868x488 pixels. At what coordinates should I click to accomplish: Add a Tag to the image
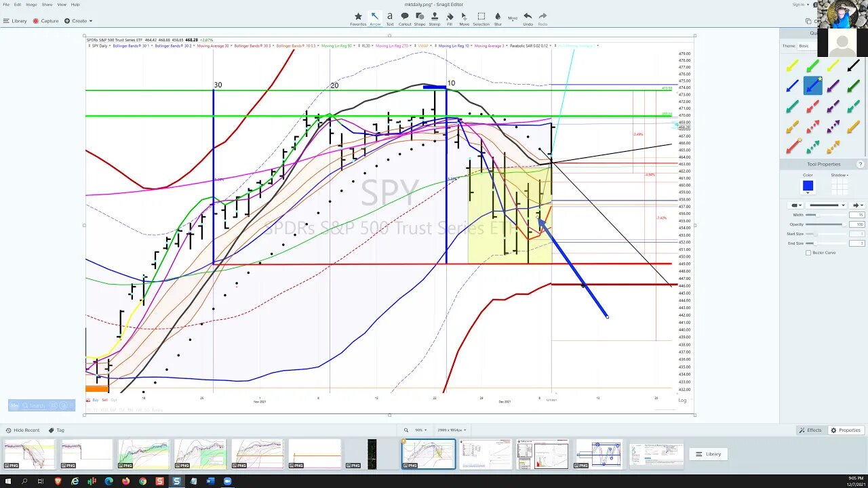tap(56, 430)
